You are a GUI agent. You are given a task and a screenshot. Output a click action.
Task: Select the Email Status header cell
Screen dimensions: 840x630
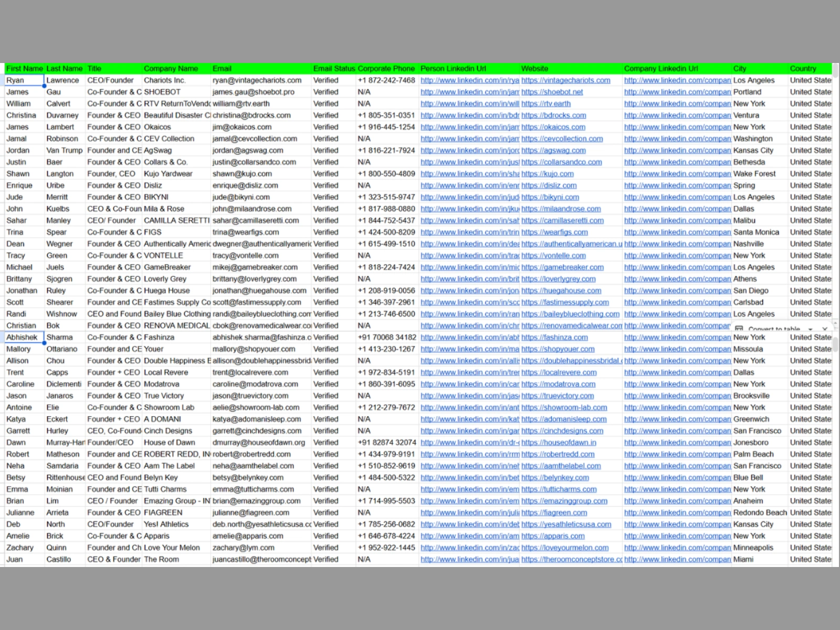(x=334, y=69)
